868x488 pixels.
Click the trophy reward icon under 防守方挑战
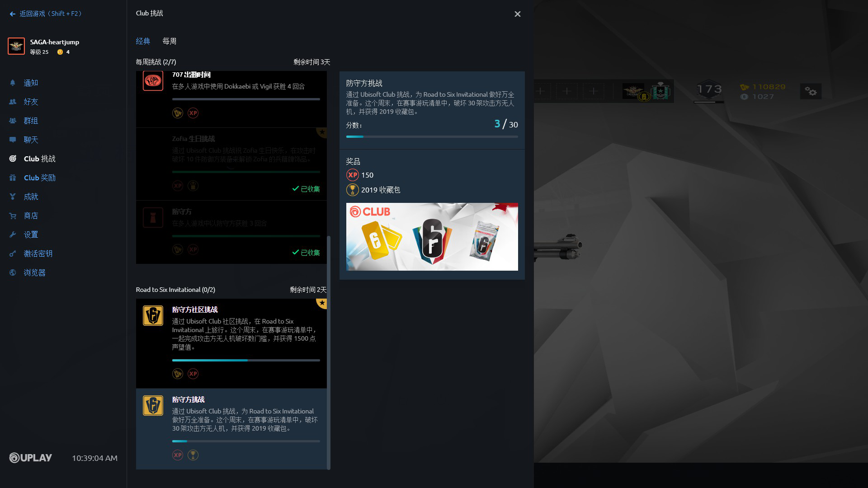point(193,455)
